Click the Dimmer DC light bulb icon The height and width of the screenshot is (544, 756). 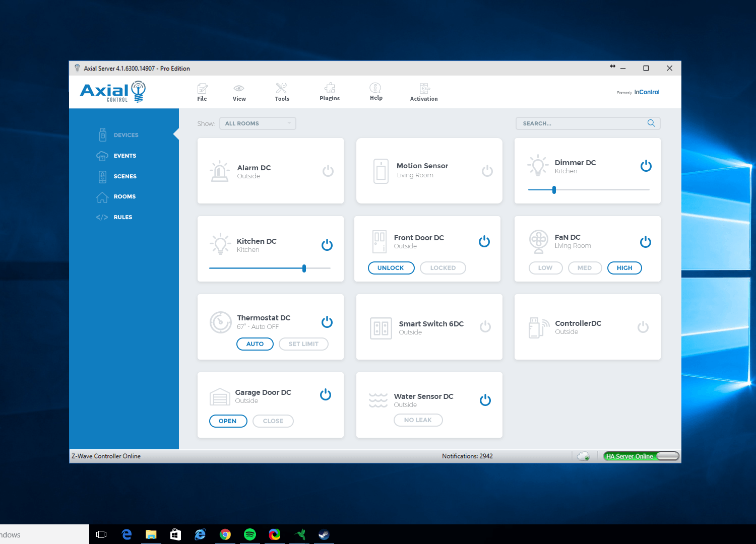(538, 165)
